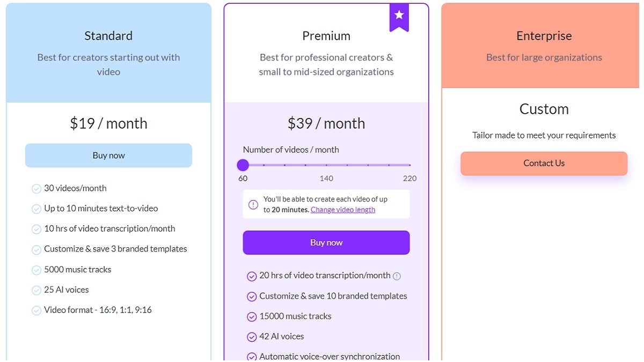Click checkmark icon next to 25 AI voices
Image resolution: width=644 pixels, height=362 pixels.
point(36,291)
